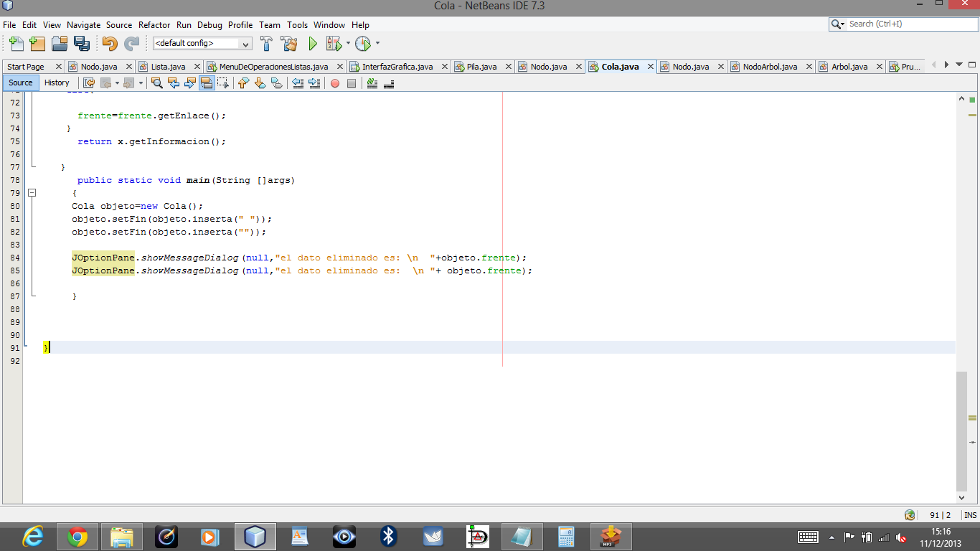Create a new file with toolbar icon

[x=16, y=44]
